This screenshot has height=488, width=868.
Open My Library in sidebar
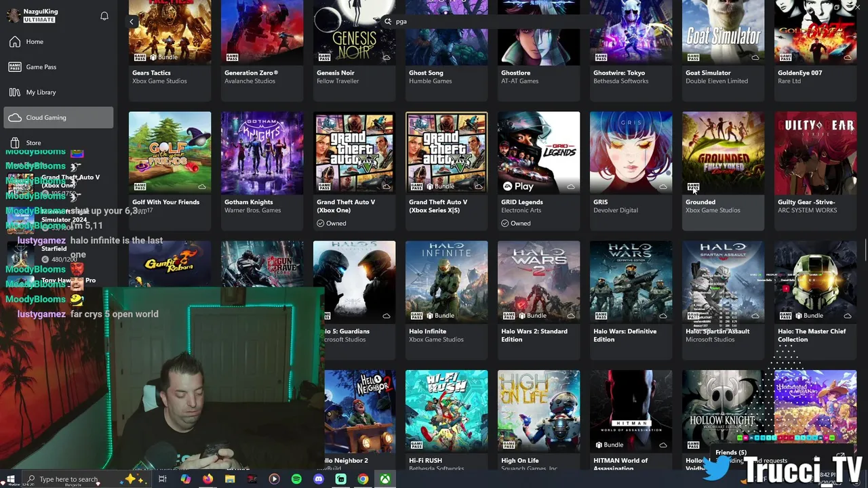click(x=58, y=92)
